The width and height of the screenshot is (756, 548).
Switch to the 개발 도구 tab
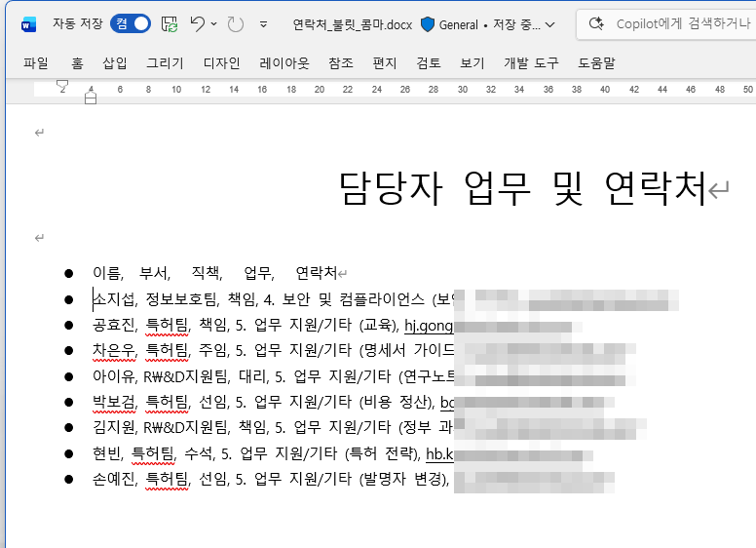[531, 63]
